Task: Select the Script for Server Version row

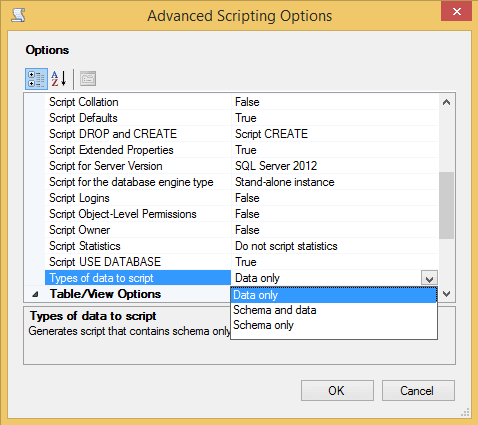Action: coord(241,166)
